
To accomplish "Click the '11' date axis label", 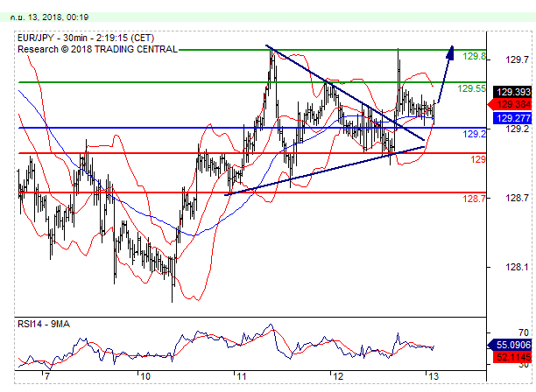I will [x=241, y=376].
